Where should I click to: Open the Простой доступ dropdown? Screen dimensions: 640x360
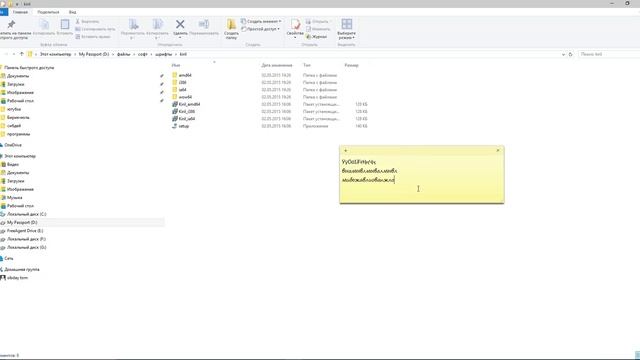click(x=260, y=29)
